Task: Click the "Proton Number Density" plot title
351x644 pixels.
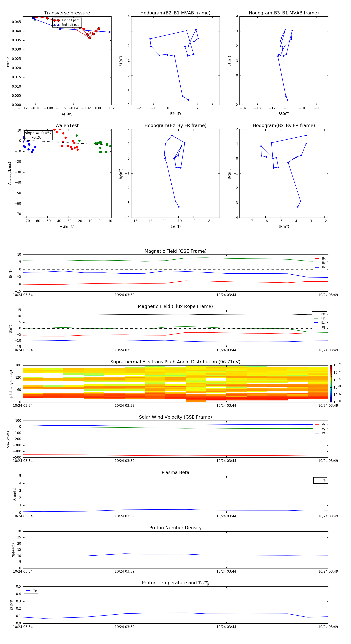Action: [175, 528]
